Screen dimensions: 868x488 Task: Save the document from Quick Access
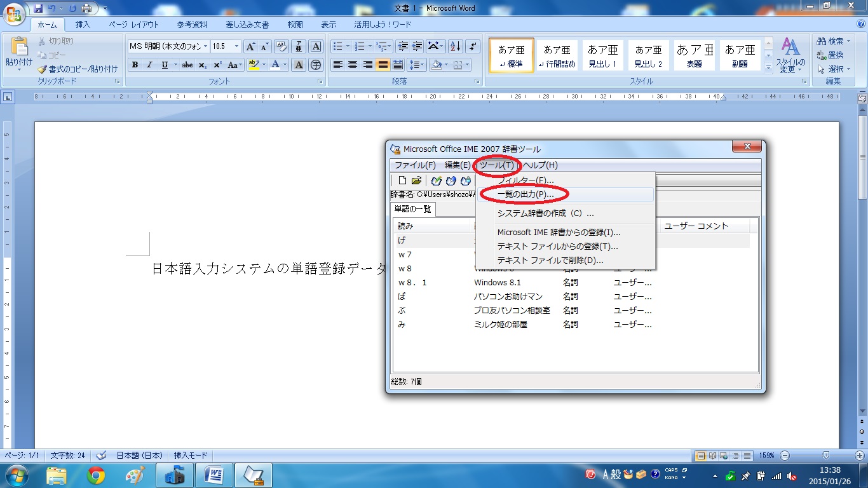[x=38, y=8]
